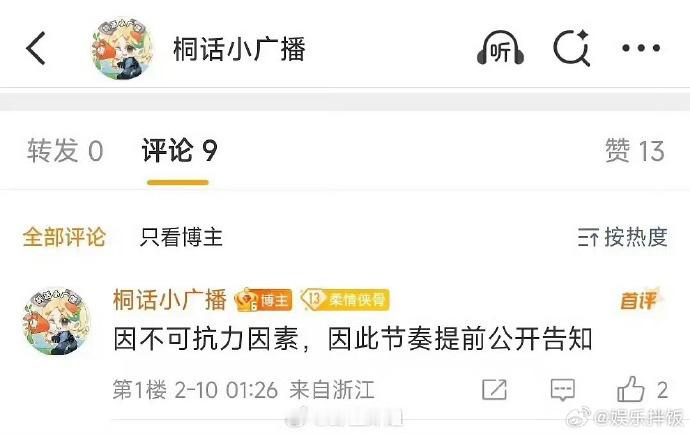Tap the 首评 label
The height and width of the screenshot is (434, 690).
(x=641, y=300)
